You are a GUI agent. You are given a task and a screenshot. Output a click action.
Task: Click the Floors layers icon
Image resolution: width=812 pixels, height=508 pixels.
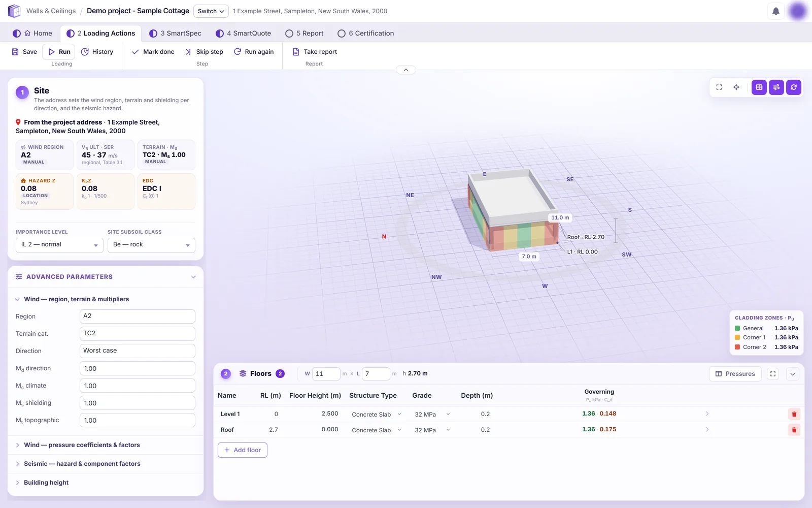coord(243,373)
